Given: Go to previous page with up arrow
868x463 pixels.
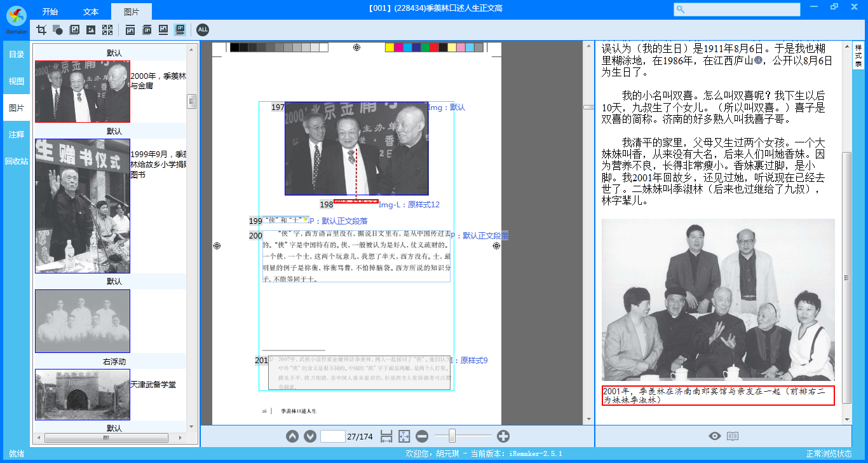Looking at the screenshot, I should click(x=292, y=436).
